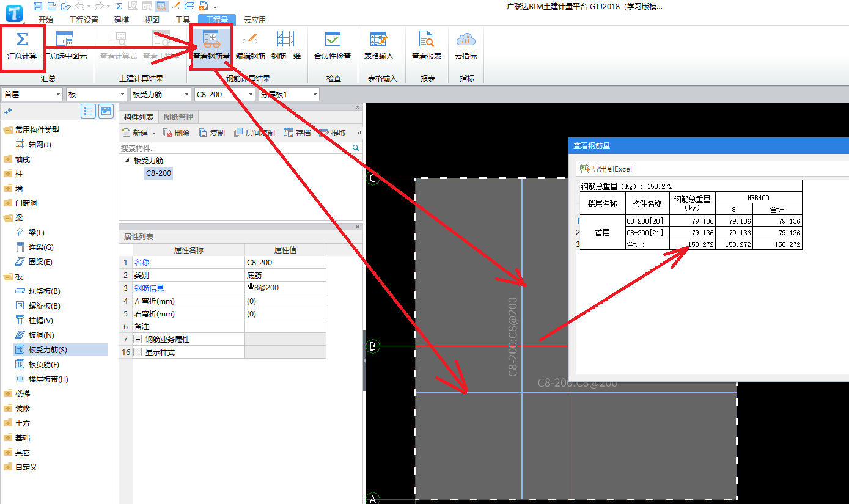Expand the 柱 folder in navigation tree

[8, 174]
